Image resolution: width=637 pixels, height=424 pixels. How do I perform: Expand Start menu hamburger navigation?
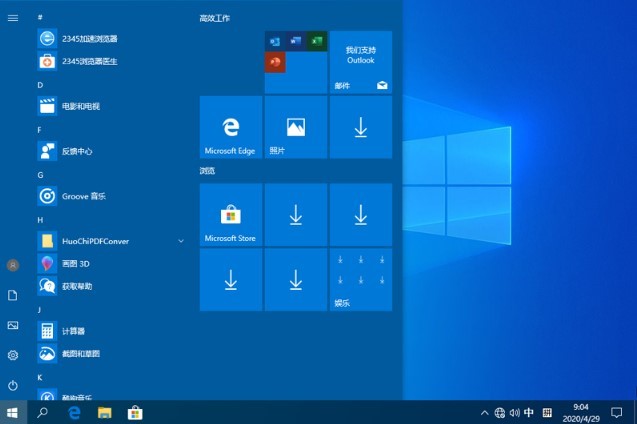[x=13, y=17]
